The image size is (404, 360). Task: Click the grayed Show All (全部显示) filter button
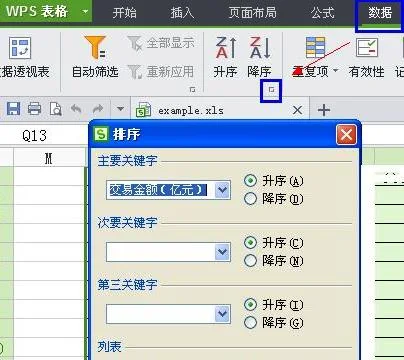tap(161, 43)
